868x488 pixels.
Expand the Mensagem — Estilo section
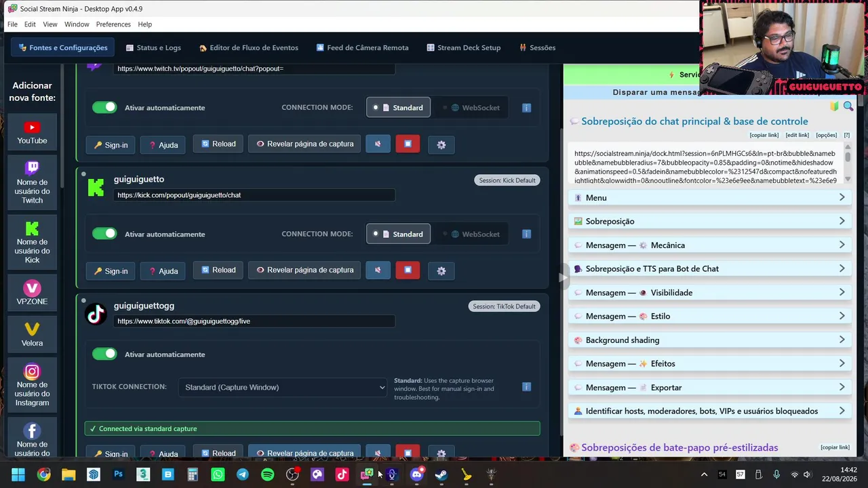click(x=710, y=317)
